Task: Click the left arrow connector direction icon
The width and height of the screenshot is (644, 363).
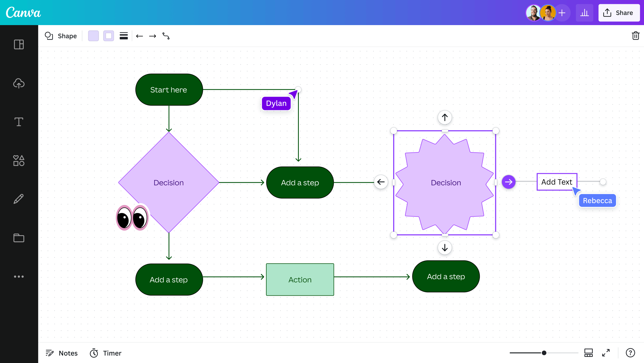Action: pos(139,36)
